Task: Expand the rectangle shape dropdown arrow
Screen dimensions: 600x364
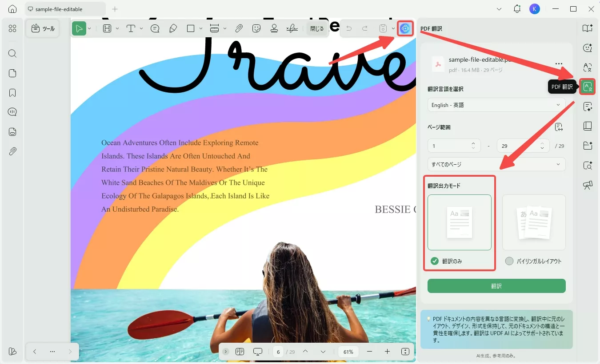Action: tap(201, 29)
